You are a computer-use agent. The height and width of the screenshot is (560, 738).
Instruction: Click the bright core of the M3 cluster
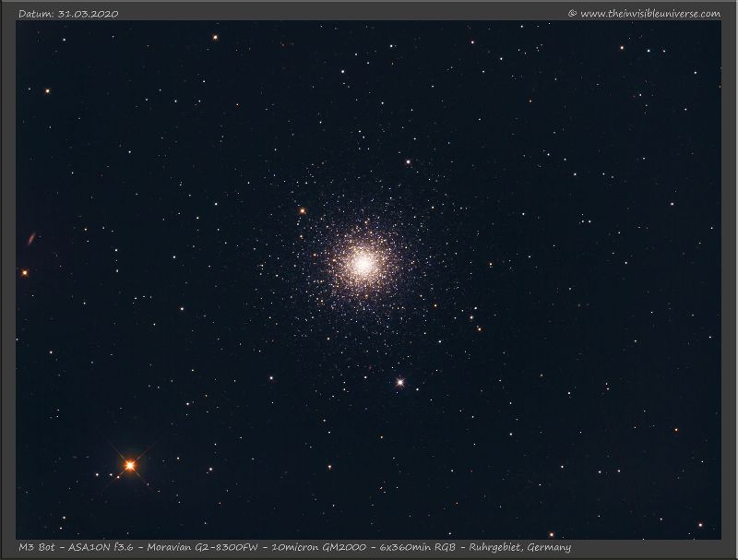pos(363,264)
